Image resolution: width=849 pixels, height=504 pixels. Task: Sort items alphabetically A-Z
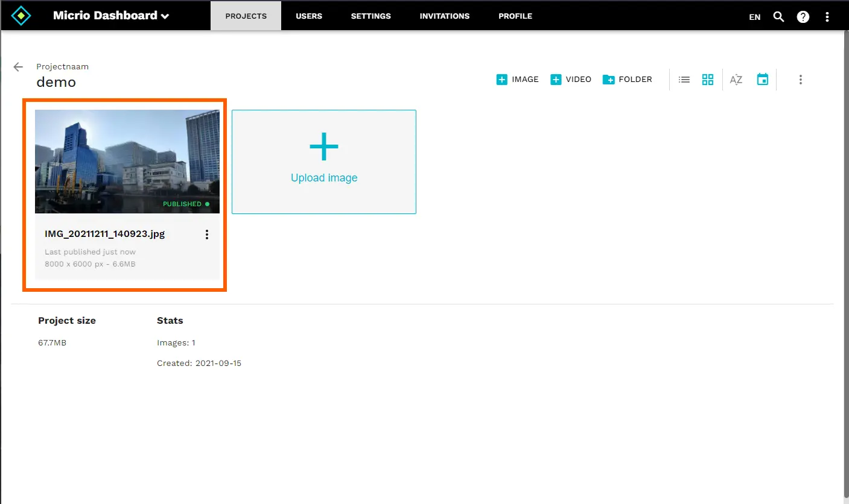coord(736,80)
